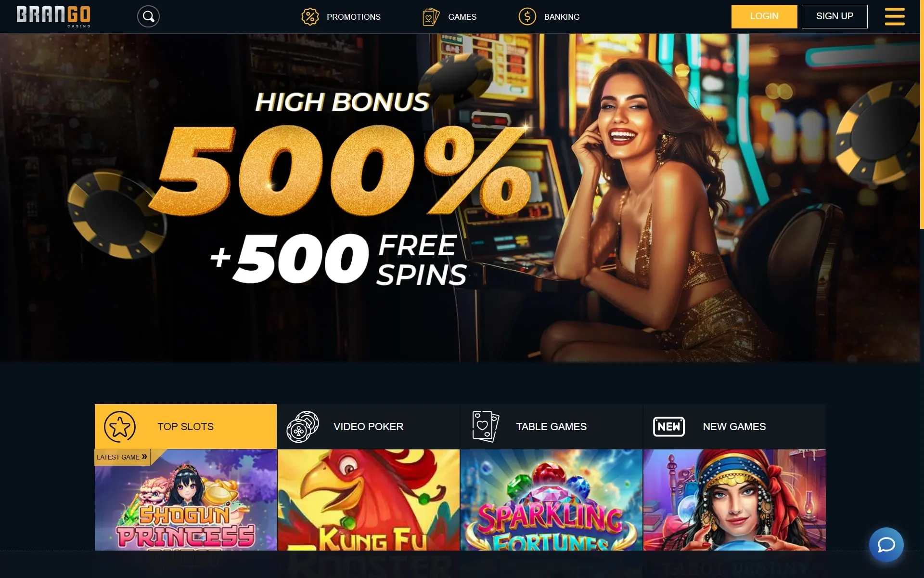This screenshot has height=578, width=924.
Task: Open the live chat bubble icon
Action: pyautogui.click(x=886, y=545)
